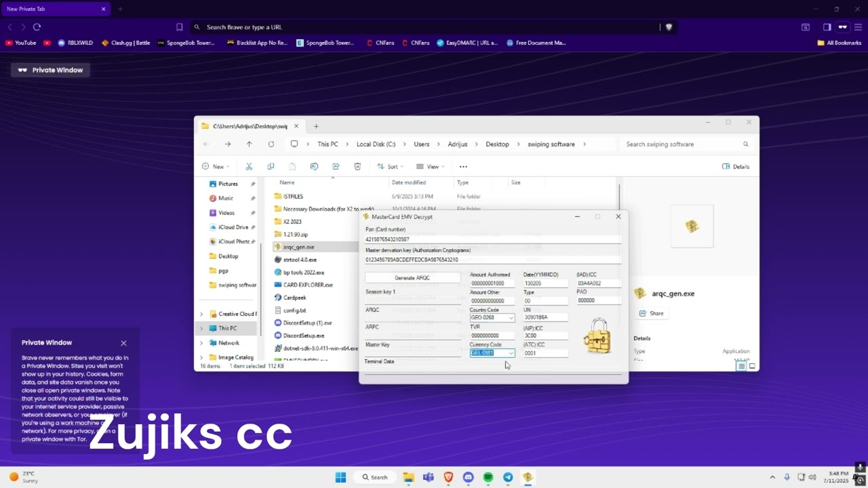868x488 pixels.
Task: Open File Explorer from the taskbar
Action: pyautogui.click(x=408, y=477)
